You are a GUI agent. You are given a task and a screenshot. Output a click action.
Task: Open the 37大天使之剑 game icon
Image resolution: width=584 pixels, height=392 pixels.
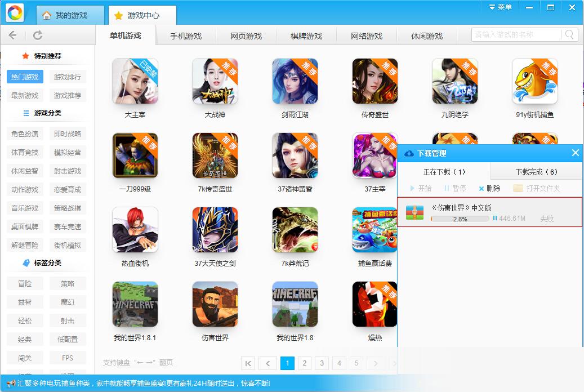215,230
